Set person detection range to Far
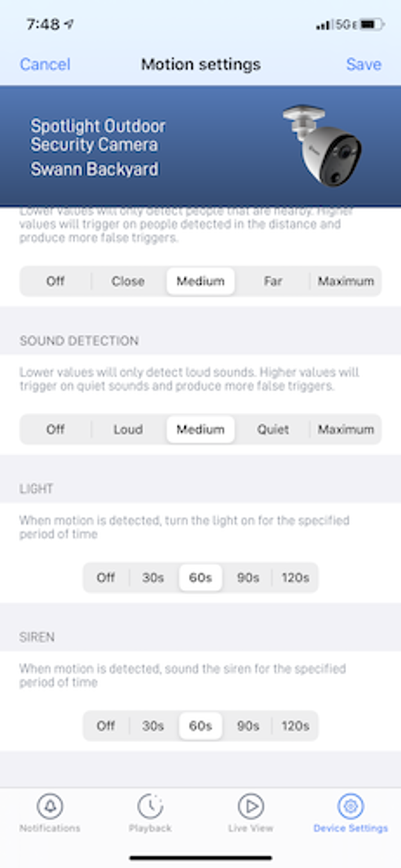401x868 pixels. click(x=273, y=281)
